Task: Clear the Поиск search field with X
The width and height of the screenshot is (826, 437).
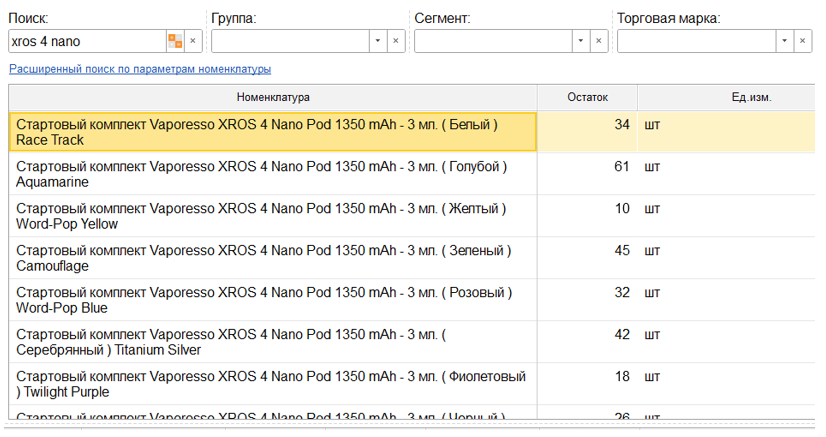Action: [194, 41]
